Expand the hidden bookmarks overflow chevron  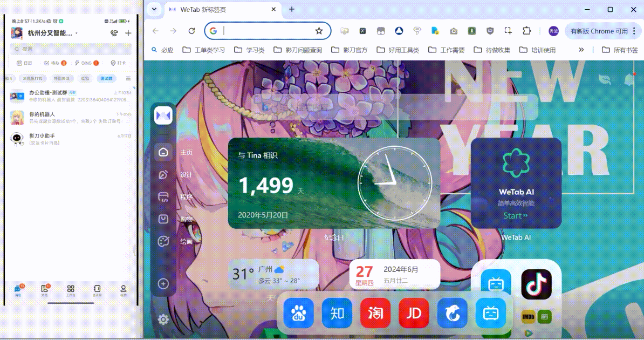click(x=581, y=50)
